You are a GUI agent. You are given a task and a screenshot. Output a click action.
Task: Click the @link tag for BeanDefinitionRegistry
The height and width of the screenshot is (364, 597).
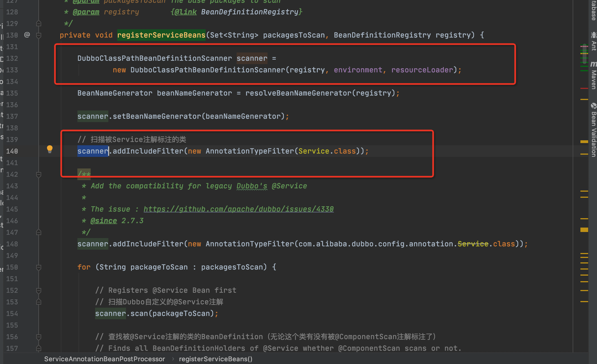tap(185, 12)
